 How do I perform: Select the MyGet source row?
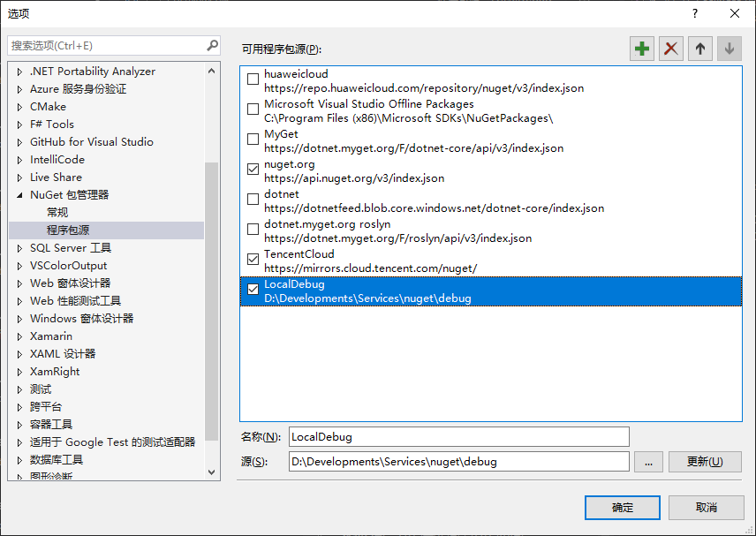pos(491,140)
